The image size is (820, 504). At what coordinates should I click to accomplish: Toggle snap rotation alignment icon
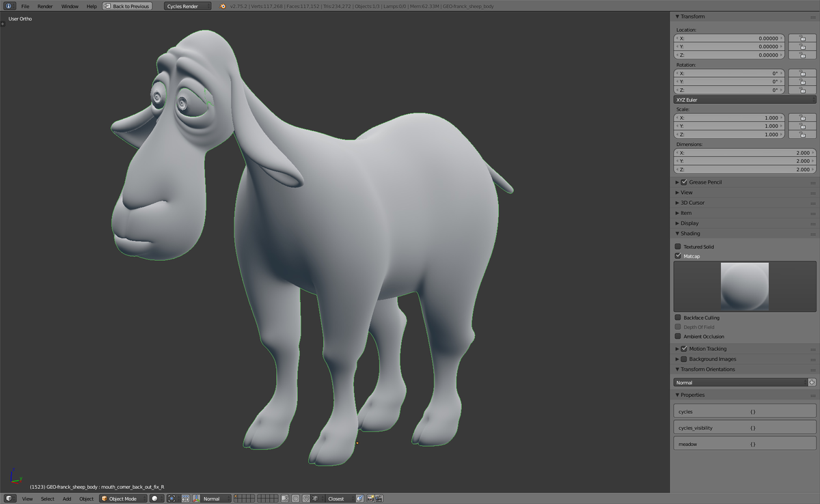coord(359,499)
